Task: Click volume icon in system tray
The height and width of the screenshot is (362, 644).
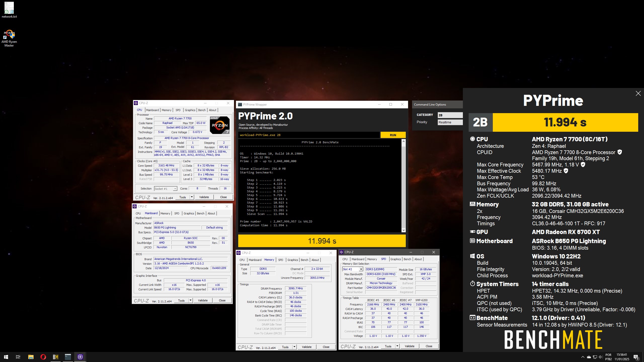Action: pos(600,357)
